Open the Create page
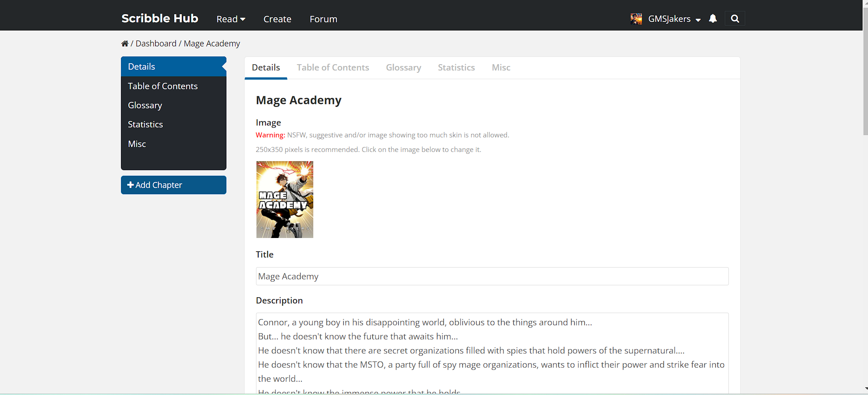868x395 pixels. tap(277, 19)
